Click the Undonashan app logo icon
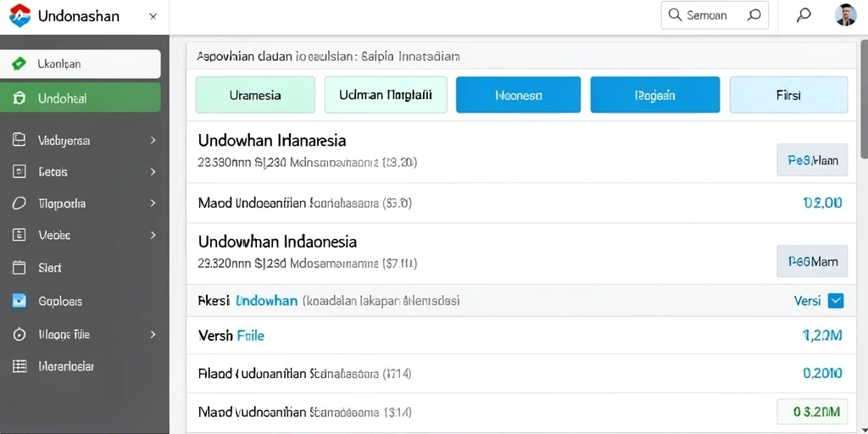This screenshot has width=868, height=434. 20,15
